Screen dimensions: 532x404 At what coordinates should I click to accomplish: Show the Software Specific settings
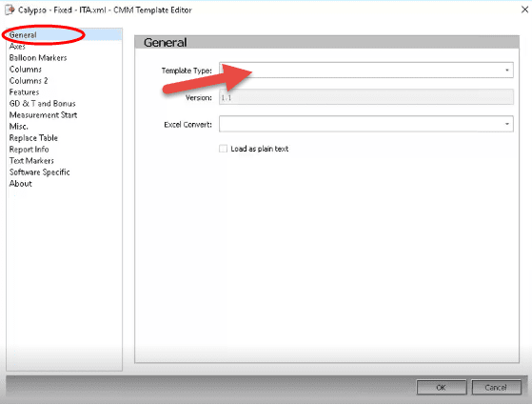click(39, 172)
